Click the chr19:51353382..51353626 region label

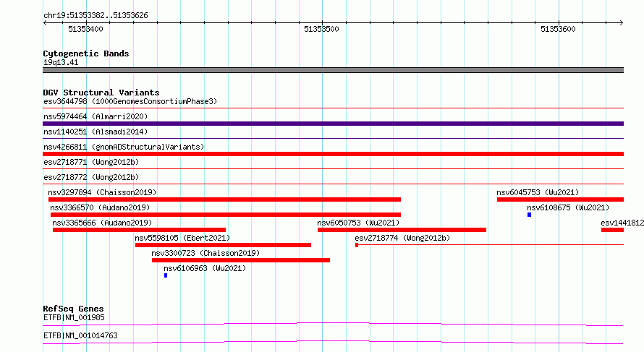coord(96,16)
